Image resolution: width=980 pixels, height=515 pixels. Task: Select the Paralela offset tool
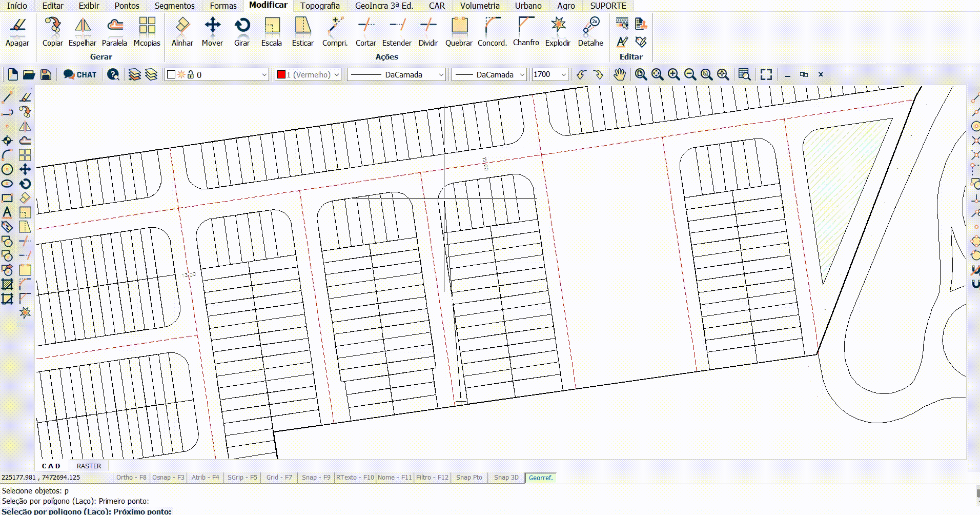[114, 32]
